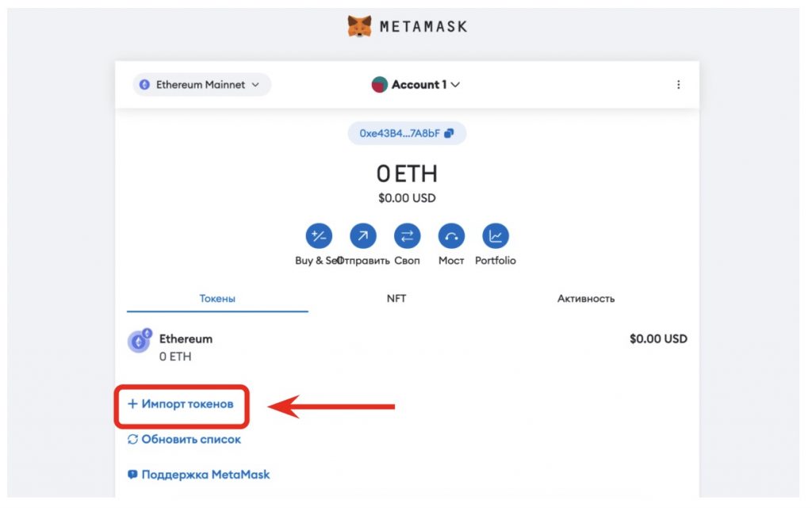Click the Buy & Sell round icon
Screen dimensions: 812x508
pyautogui.click(x=319, y=236)
